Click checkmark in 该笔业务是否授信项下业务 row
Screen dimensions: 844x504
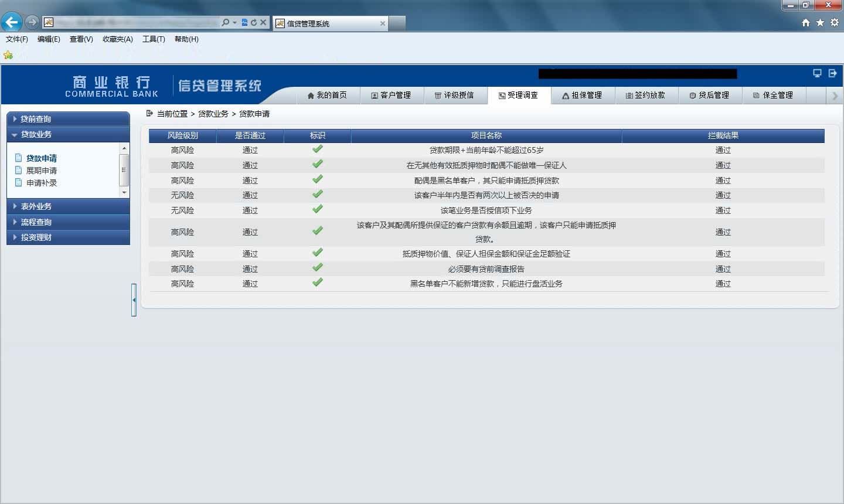pyautogui.click(x=318, y=209)
